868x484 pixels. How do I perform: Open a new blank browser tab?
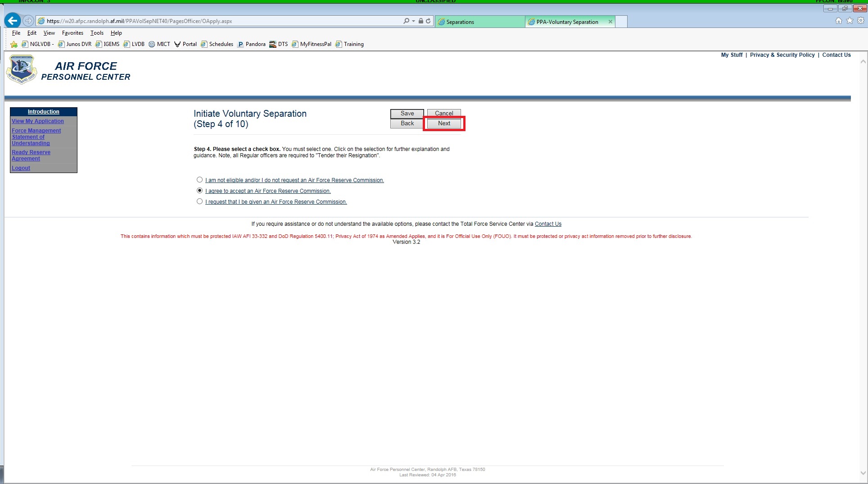[x=621, y=22]
